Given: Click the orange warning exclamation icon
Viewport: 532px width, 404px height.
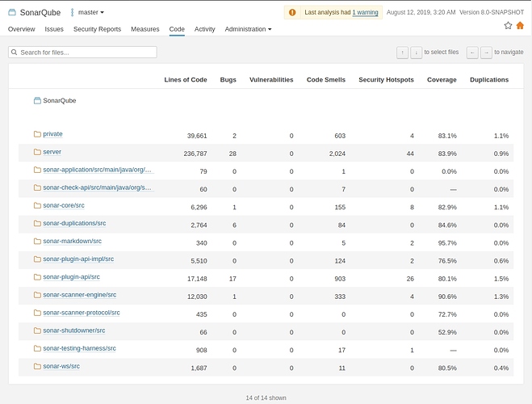Looking at the screenshot, I should point(292,13).
